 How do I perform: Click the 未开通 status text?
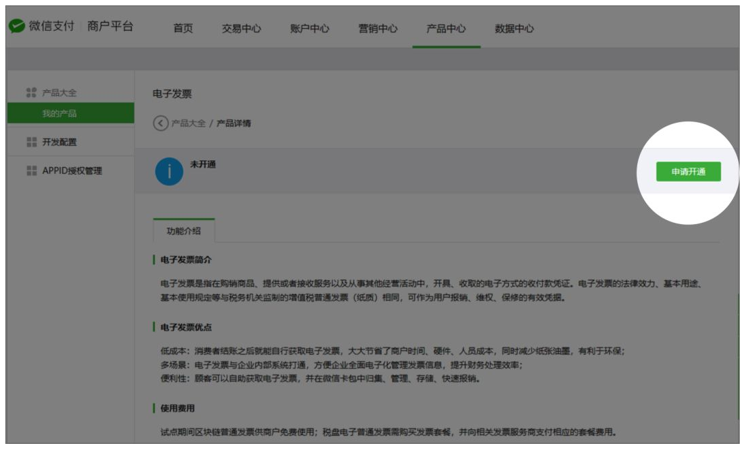click(203, 164)
